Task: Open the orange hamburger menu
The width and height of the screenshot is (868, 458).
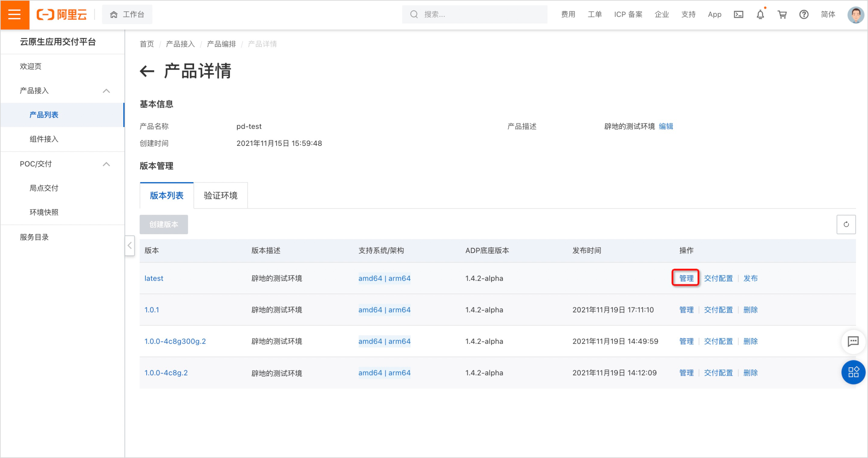Action: pyautogui.click(x=15, y=15)
